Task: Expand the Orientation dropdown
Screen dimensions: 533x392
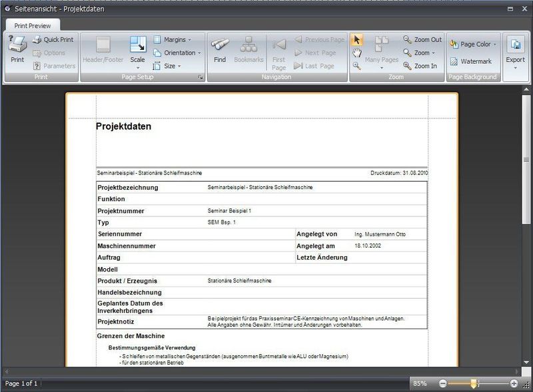Action: coord(177,53)
